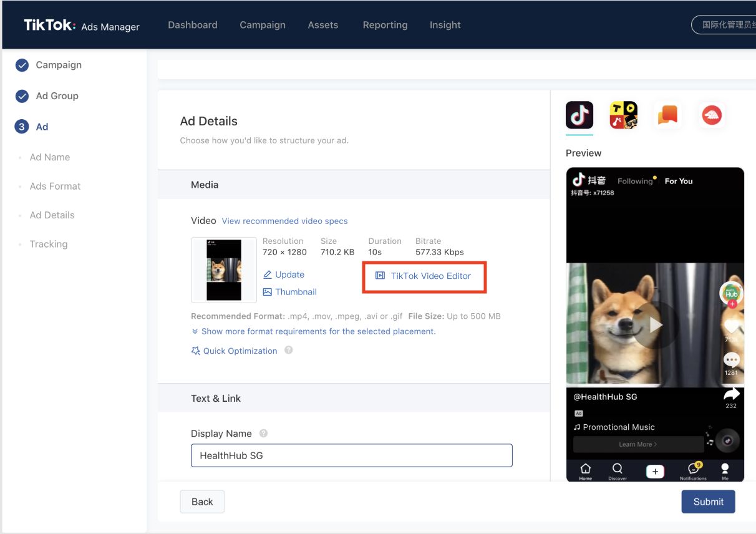
Task: Click the spinning music disc icon
Action: [x=727, y=441]
